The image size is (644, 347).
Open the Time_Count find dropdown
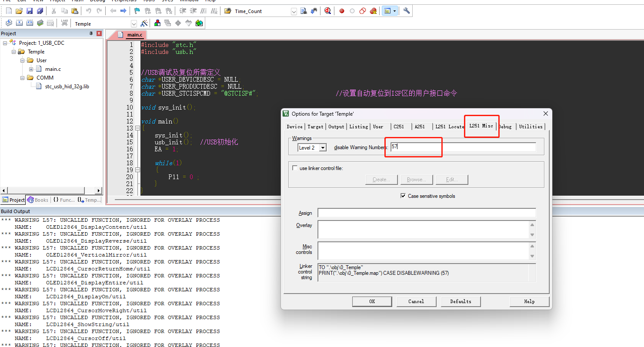click(x=294, y=11)
